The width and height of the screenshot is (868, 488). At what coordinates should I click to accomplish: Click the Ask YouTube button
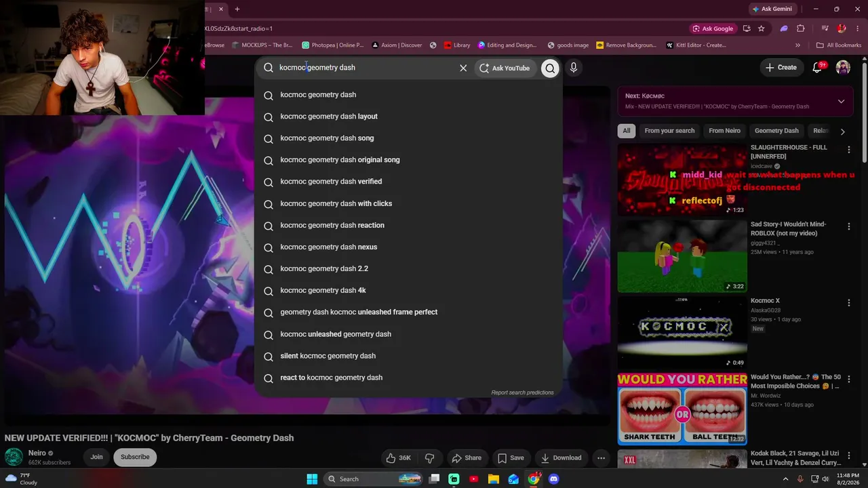pyautogui.click(x=505, y=68)
